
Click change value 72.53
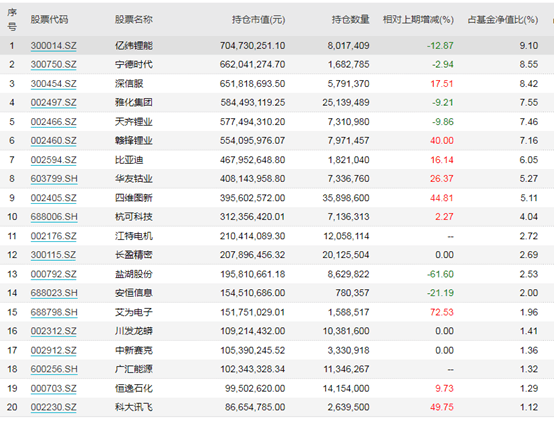tap(442, 312)
